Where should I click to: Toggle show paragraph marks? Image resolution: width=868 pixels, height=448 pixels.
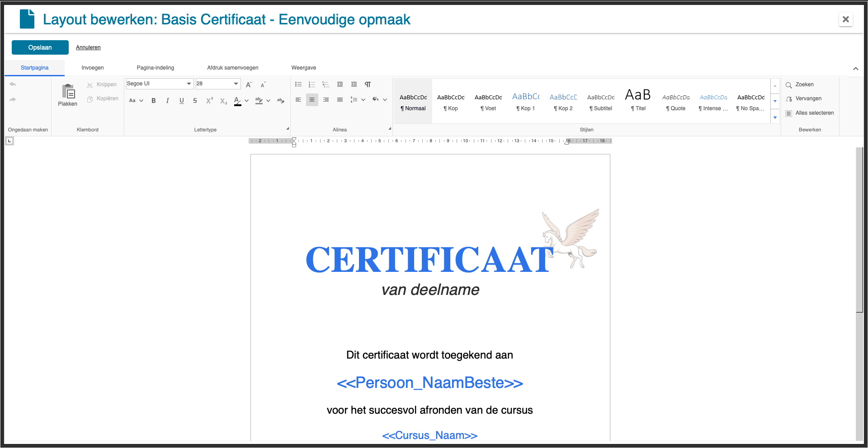(368, 84)
